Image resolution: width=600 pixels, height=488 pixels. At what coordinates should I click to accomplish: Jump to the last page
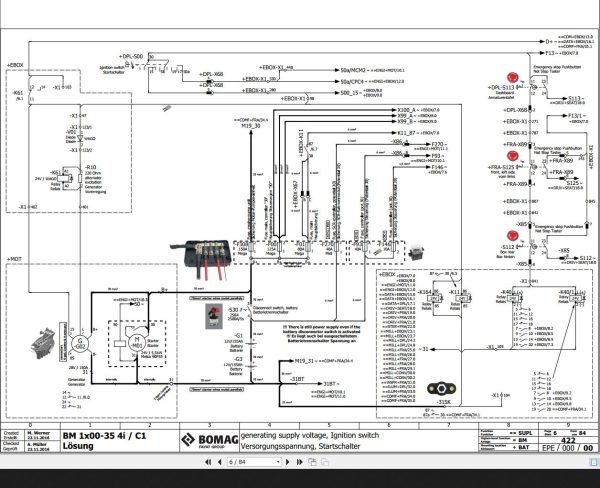300,462
